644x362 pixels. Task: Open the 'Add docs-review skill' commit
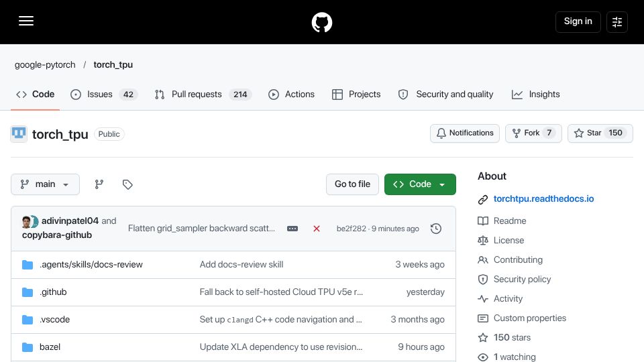241,265
